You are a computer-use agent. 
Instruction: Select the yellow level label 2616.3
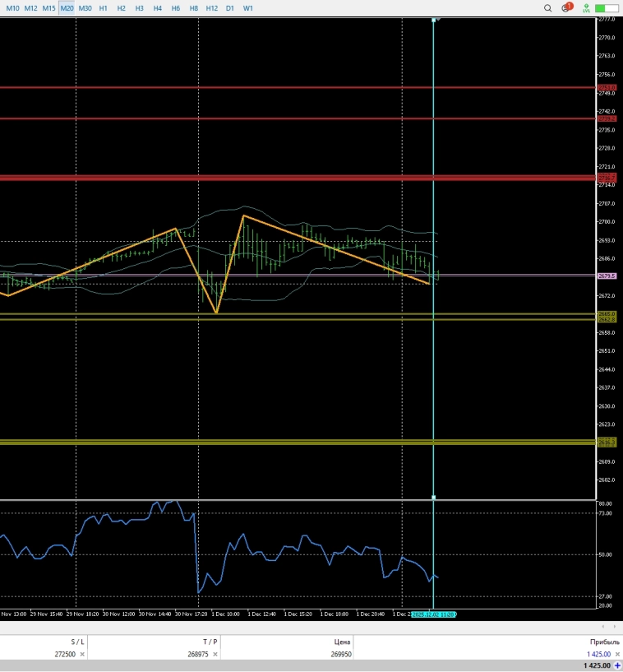point(607,442)
